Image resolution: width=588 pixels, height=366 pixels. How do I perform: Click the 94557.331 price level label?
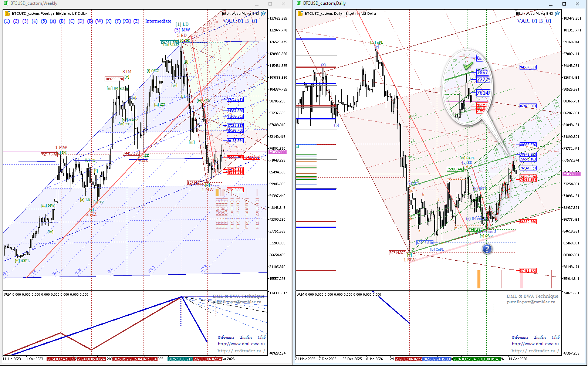click(x=528, y=67)
